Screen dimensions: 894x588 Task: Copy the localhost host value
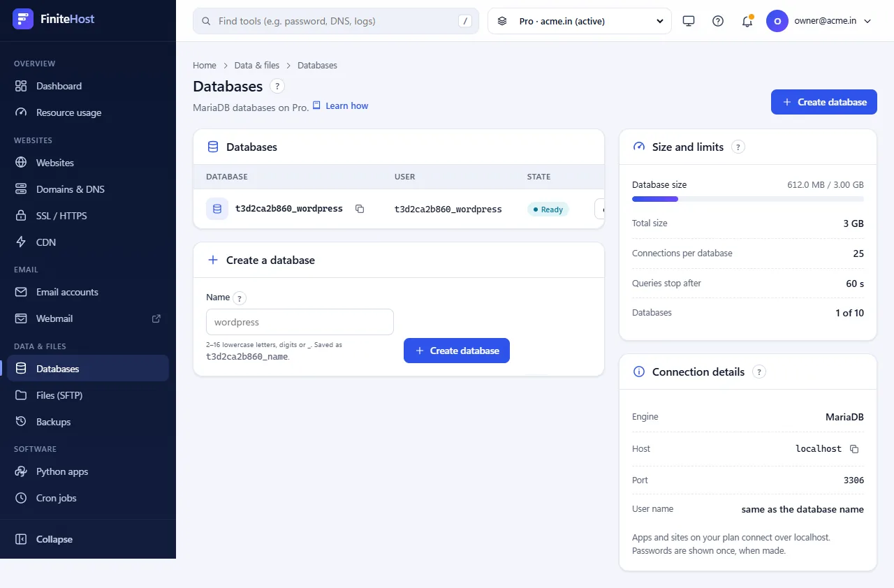coord(854,449)
